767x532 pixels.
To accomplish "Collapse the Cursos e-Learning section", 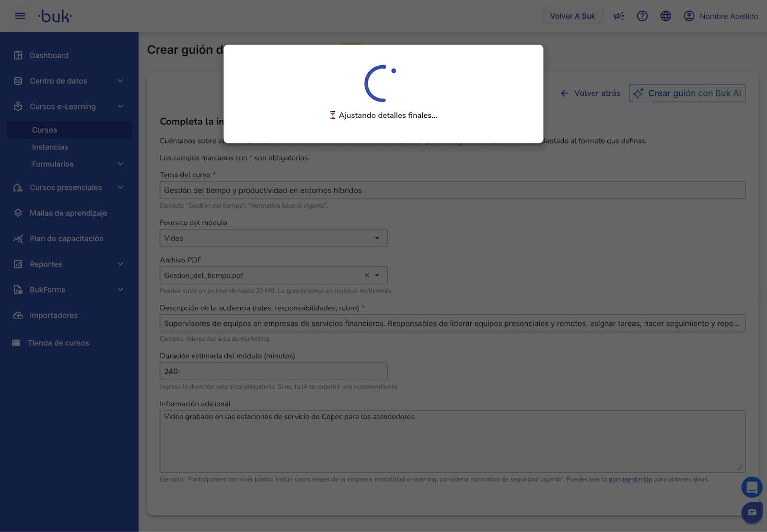I will 120,106.
